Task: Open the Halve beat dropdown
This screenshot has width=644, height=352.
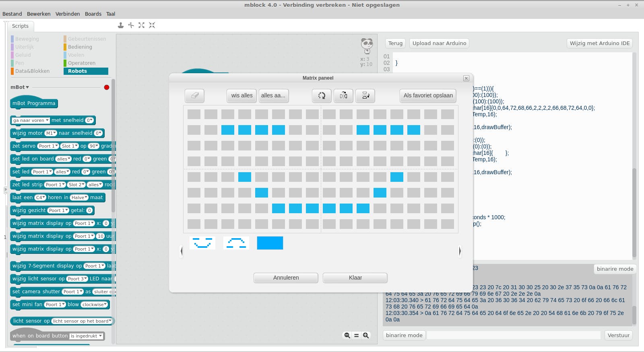Action: (x=79, y=198)
